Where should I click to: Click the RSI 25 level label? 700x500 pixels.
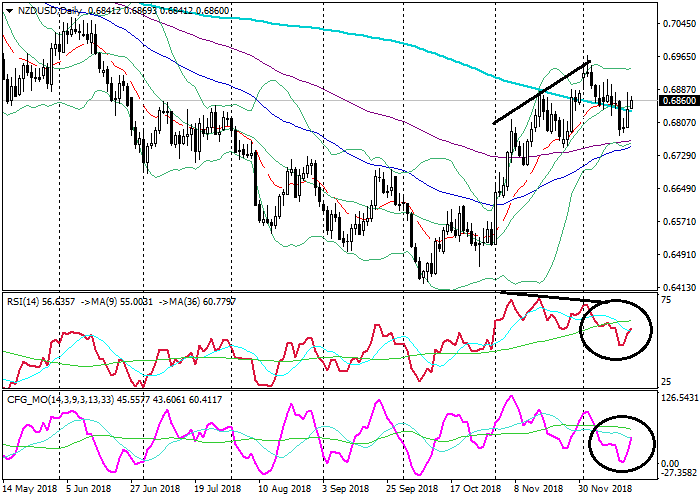(666, 382)
